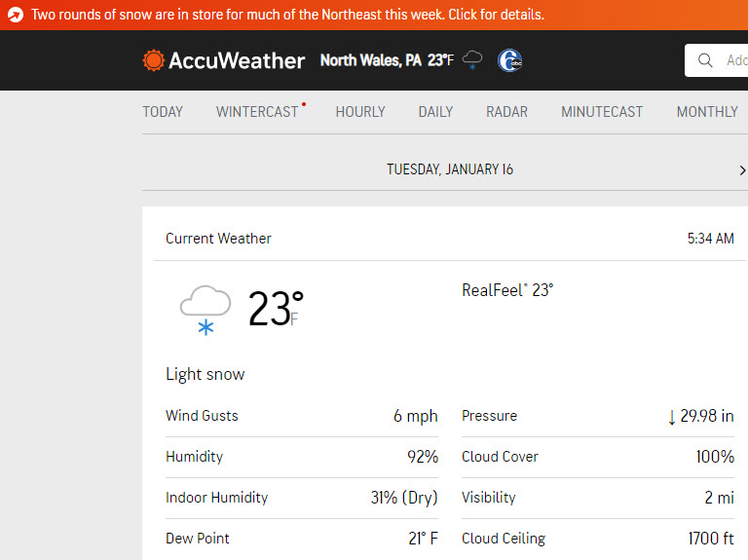Screen dimensions: 748x560
Task: Select the MONTHLY tab
Action: pos(707,112)
